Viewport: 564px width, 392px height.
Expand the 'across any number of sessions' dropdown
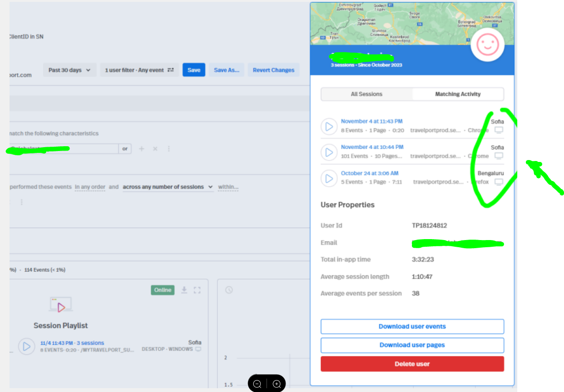[x=168, y=187]
